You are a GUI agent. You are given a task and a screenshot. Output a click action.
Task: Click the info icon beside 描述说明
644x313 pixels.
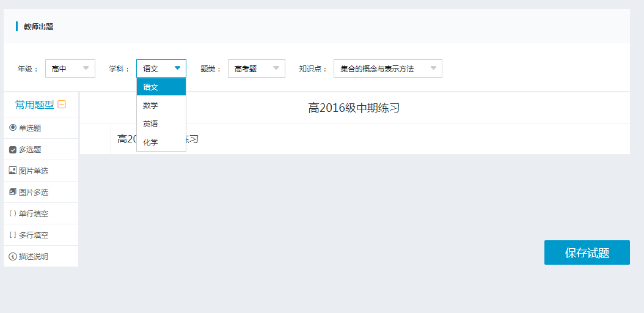pos(13,256)
